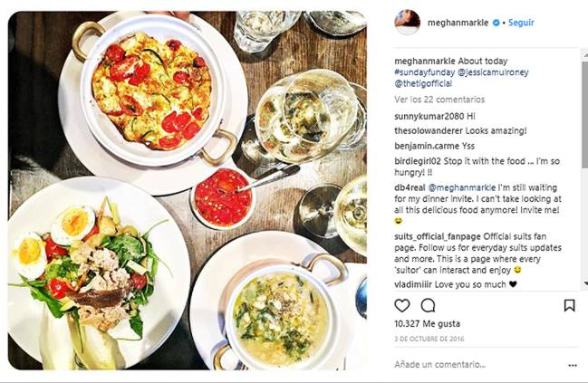Click the Seguir follow button
588x383 pixels.
521,23
